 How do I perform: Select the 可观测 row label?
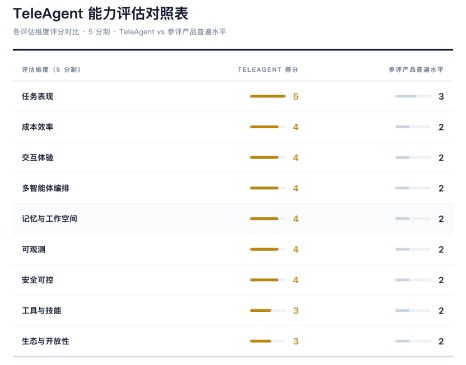pyautogui.click(x=33, y=249)
